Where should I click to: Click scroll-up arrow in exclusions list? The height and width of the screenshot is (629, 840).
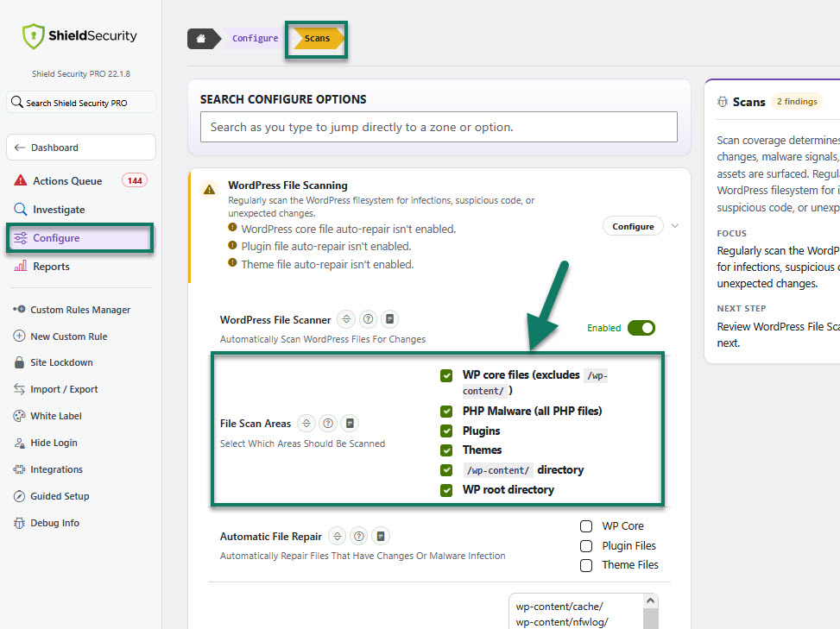click(x=650, y=601)
